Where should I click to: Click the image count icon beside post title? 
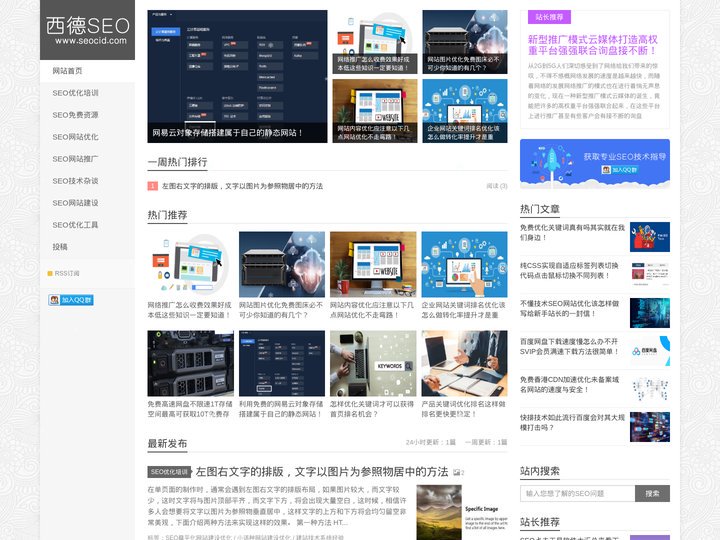pyautogui.click(x=458, y=472)
